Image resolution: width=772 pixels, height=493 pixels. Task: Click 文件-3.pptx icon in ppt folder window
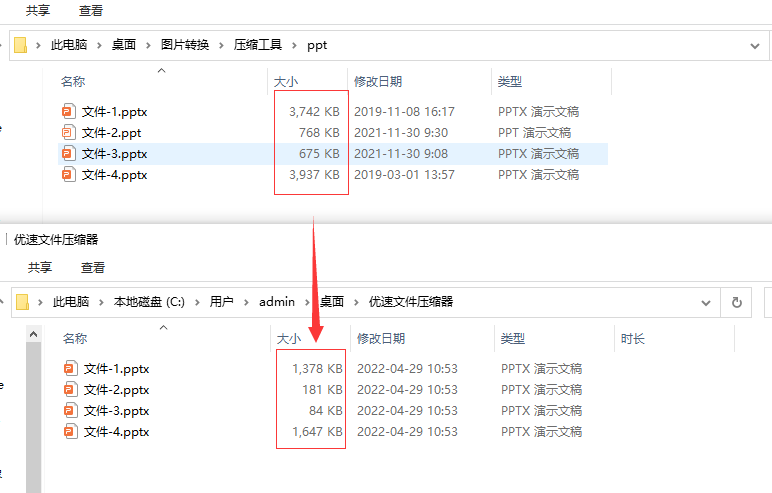click(x=69, y=154)
